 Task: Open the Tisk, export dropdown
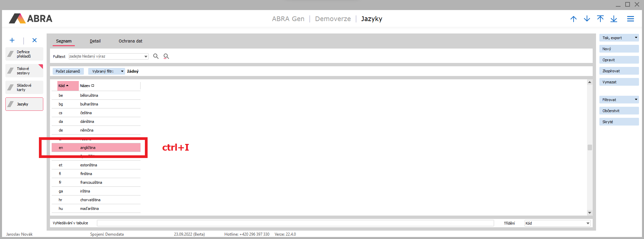[x=636, y=38]
